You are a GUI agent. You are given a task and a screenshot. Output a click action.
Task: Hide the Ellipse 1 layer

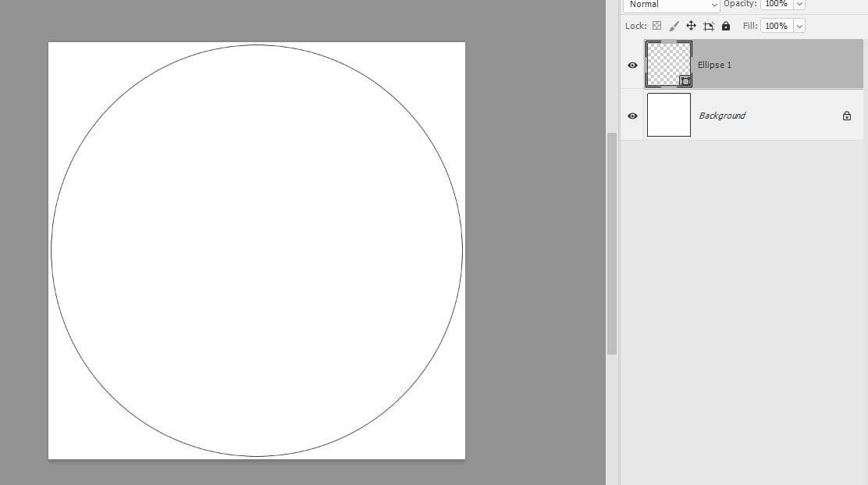pos(632,65)
